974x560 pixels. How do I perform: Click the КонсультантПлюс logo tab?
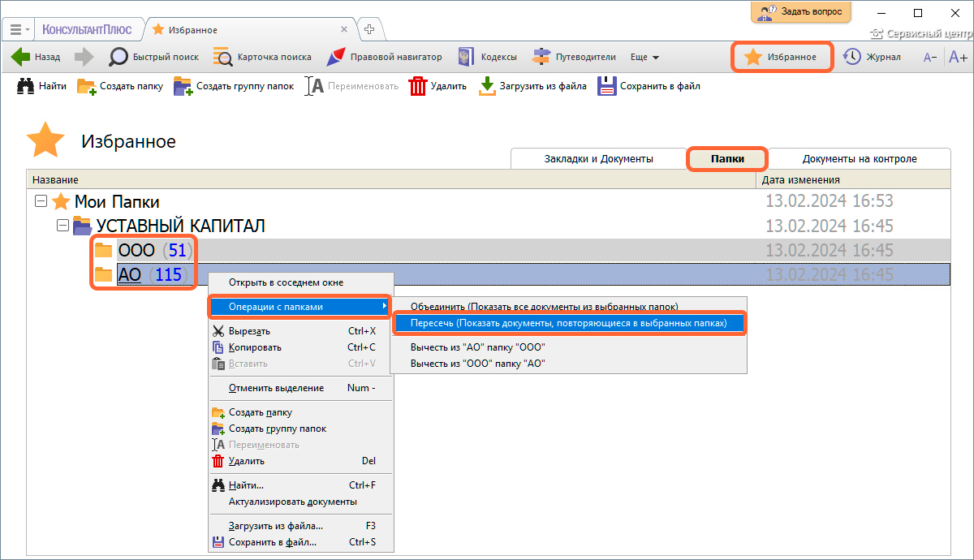point(87,30)
